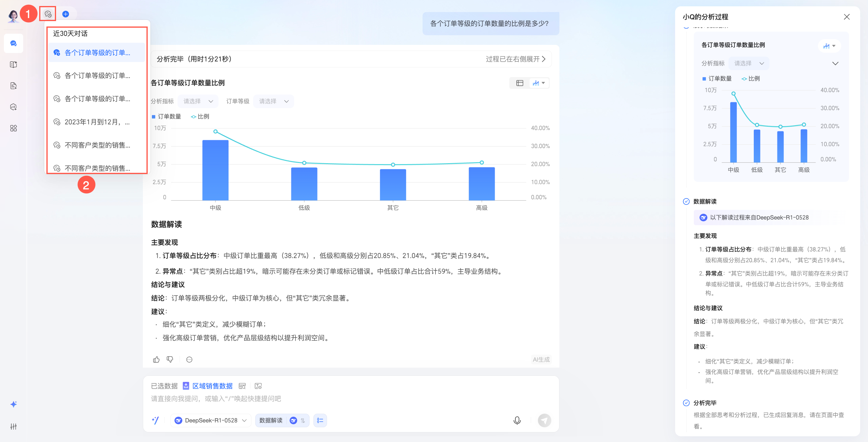Toggle 订单数量 legend in side panel chart
Image resolution: width=868 pixels, height=442 pixels.
[717, 79]
